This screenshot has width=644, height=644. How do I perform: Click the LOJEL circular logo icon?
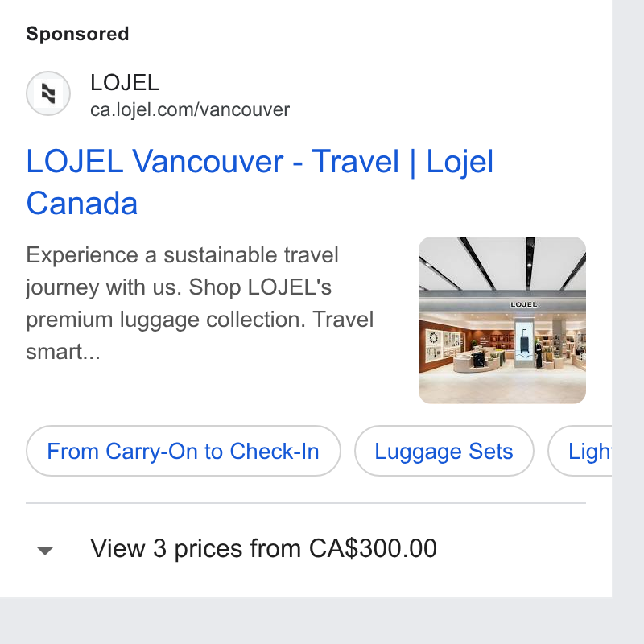coord(48,93)
